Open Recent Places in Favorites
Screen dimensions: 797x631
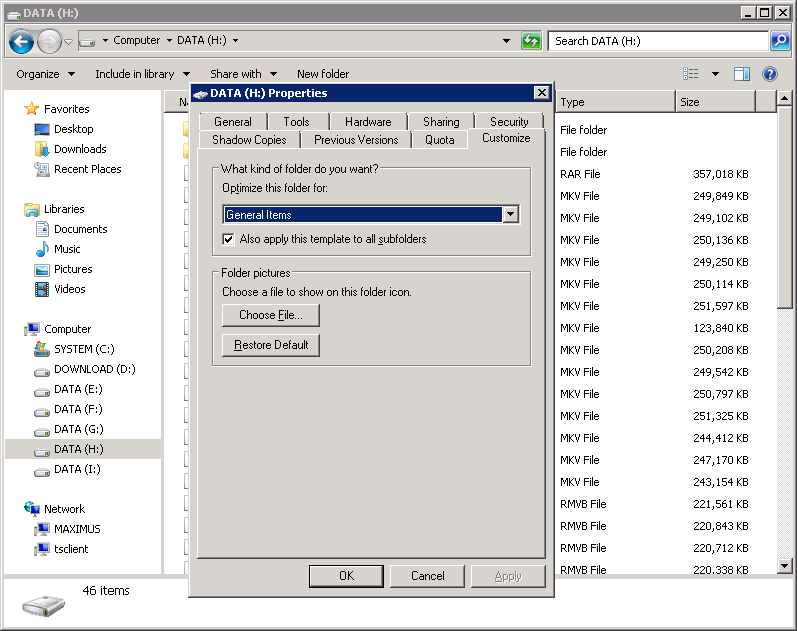click(87, 169)
